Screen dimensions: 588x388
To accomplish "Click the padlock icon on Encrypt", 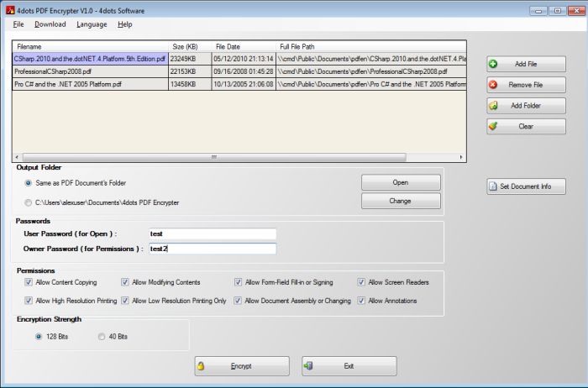I will click(201, 366).
